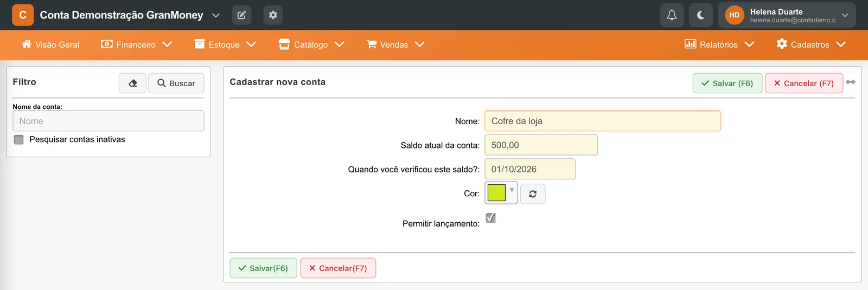Expand the Helena Duarte user menu
The image size is (868, 290).
tap(787, 15)
